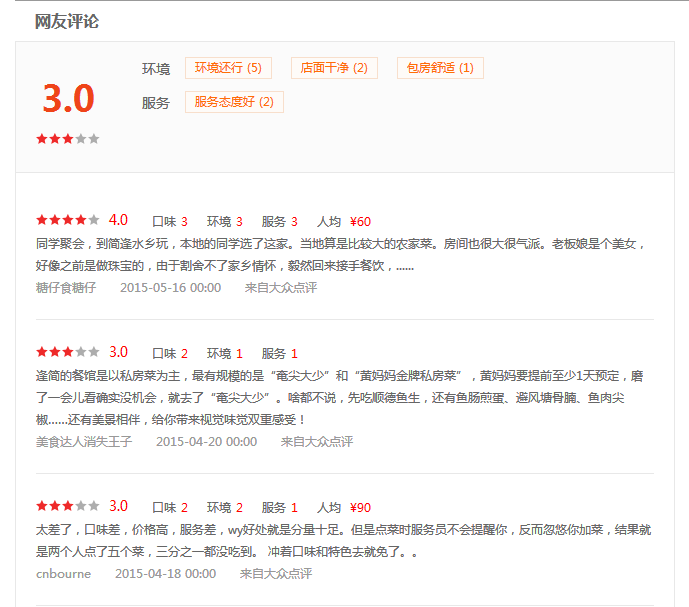Click the star rating of cnbourne's review

[x=67, y=506]
